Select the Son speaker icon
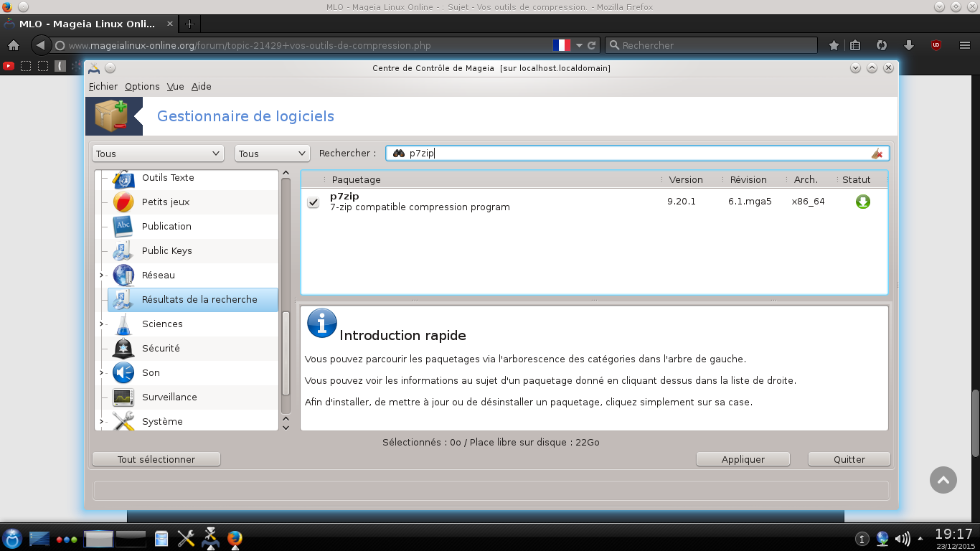The width and height of the screenshot is (980, 551). 123,372
